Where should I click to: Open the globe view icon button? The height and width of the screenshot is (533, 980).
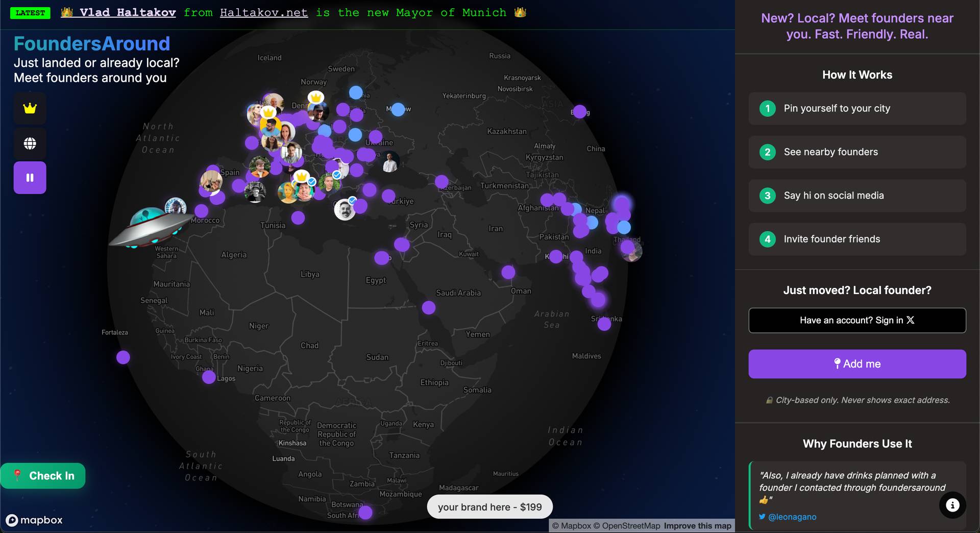tap(30, 143)
